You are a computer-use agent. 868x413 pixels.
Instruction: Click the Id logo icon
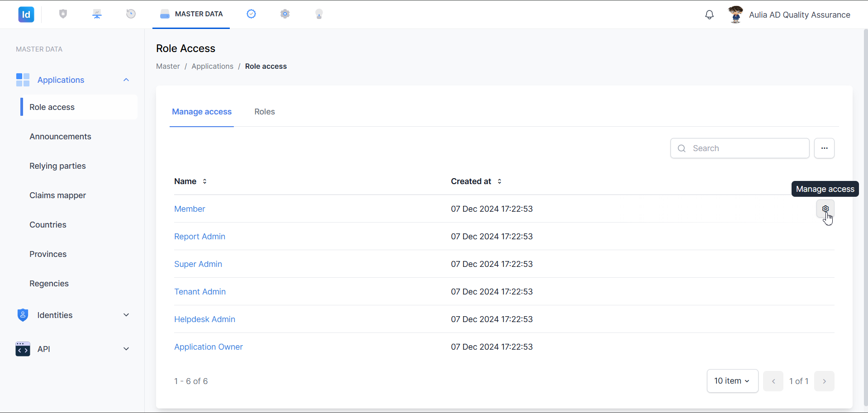(26, 14)
